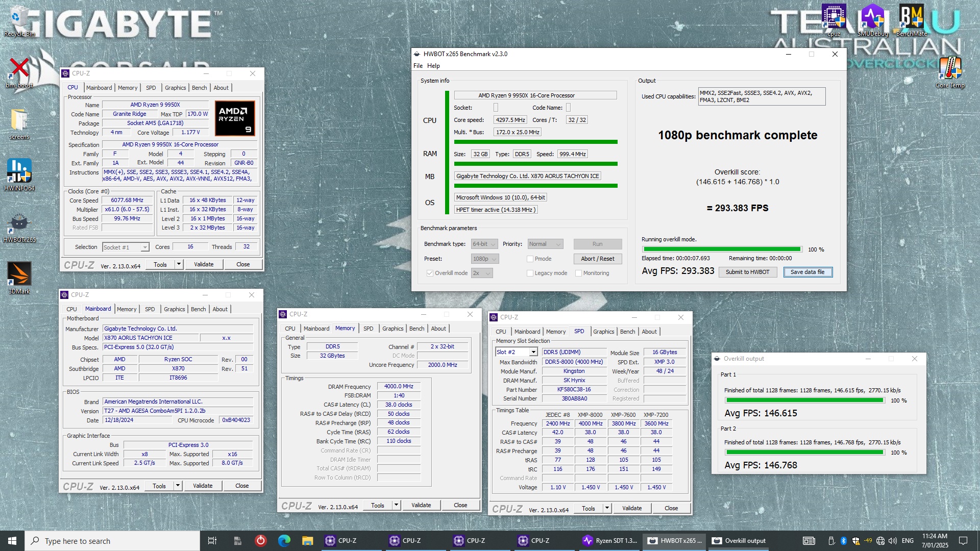Switch to About tab in SPD CPU-Z window
The image size is (980, 551).
pyautogui.click(x=649, y=332)
